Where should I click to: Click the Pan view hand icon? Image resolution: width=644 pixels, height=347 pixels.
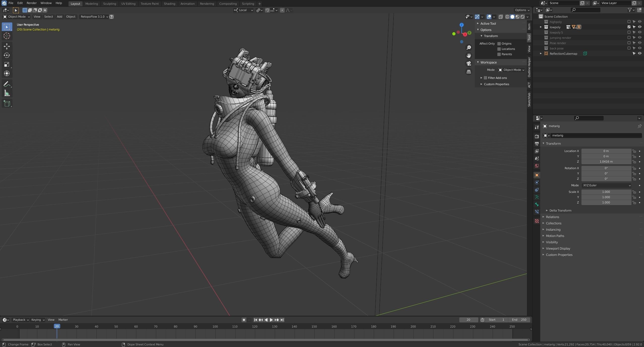click(x=469, y=56)
